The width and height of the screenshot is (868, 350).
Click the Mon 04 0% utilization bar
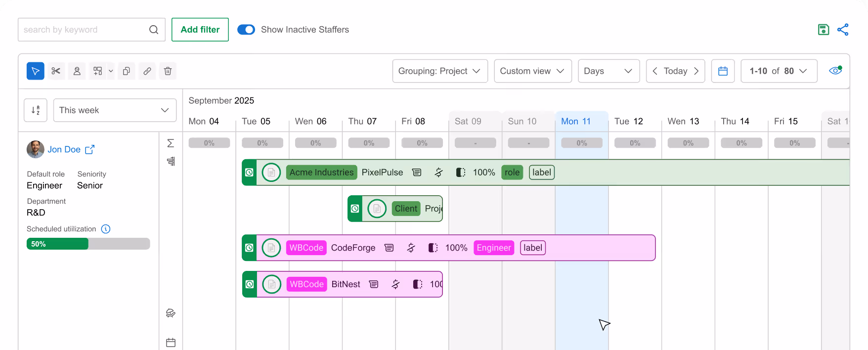click(x=209, y=143)
